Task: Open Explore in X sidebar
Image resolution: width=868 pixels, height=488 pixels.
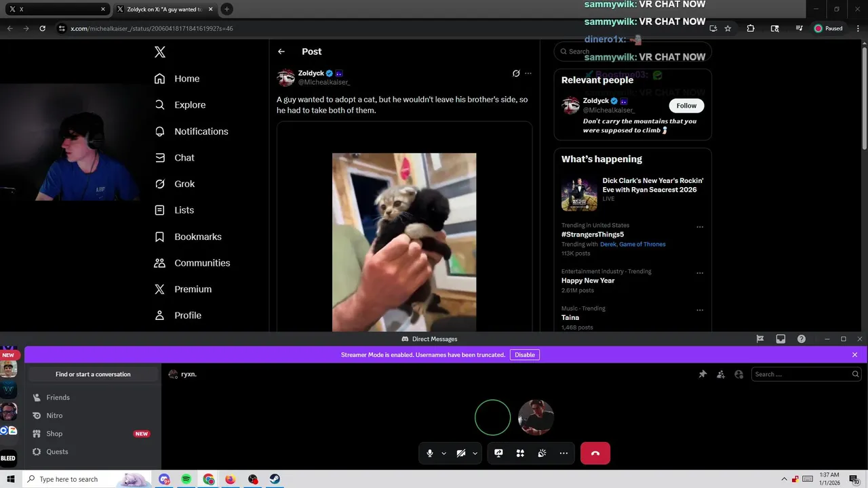Action: pos(180,105)
